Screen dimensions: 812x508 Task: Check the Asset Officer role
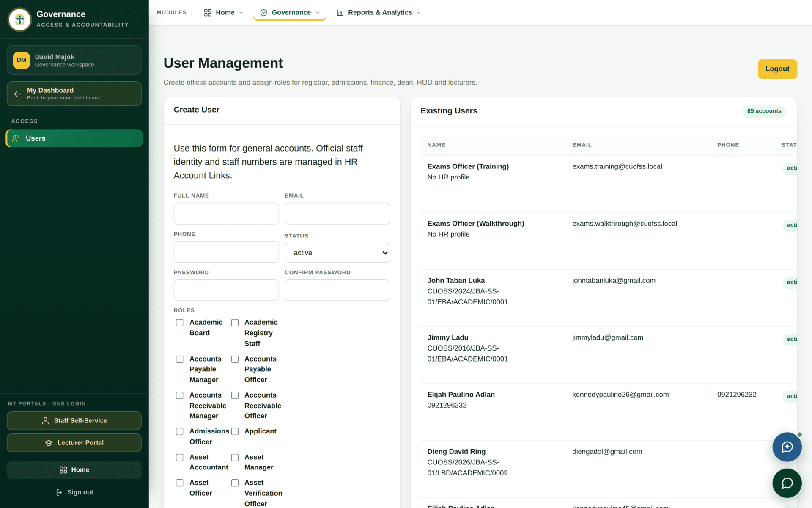click(180, 483)
